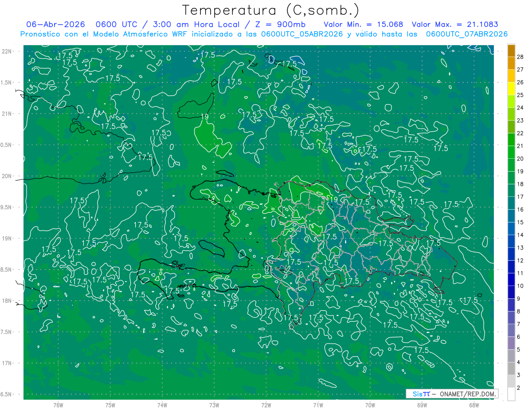Click the 06-Abr-2026 date text
Image resolution: width=532 pixels, height=411 pixels.
(55, 24)
